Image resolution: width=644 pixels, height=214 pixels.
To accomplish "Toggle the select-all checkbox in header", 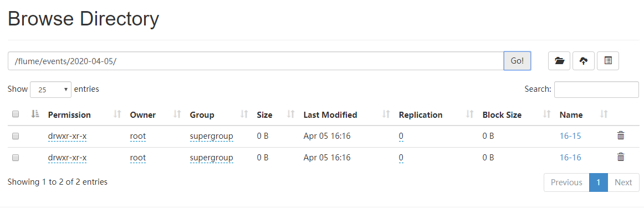I will (16, 114).
